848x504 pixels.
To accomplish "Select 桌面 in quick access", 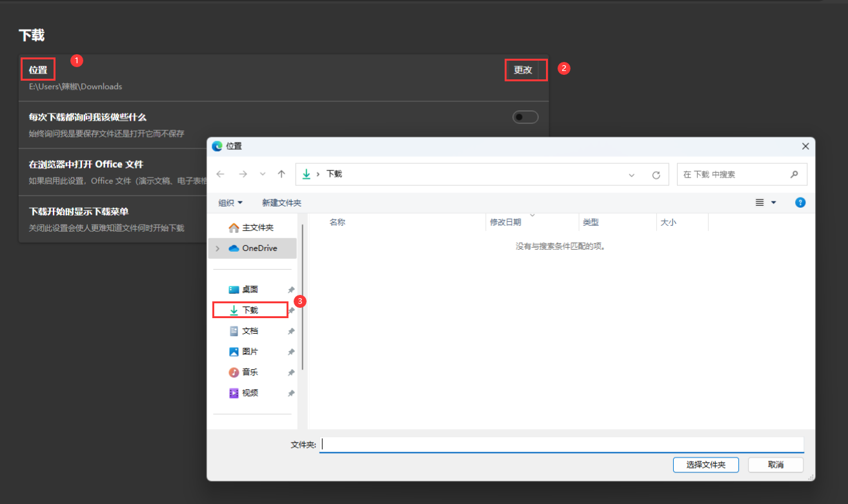I will 250,290.
